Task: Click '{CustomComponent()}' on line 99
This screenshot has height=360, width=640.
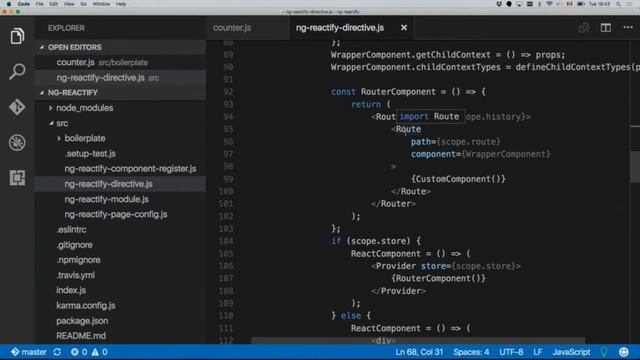Action: coord(458,179)
